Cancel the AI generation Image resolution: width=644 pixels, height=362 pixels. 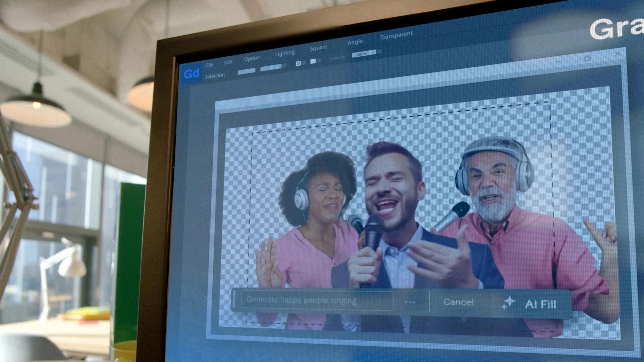[x=459, y=302]
